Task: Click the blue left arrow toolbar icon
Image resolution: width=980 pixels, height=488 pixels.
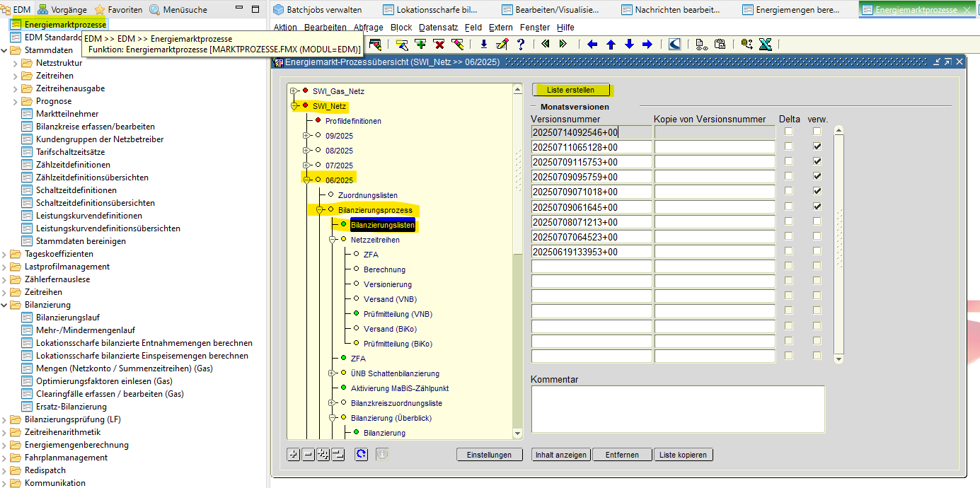Action: 592,44
